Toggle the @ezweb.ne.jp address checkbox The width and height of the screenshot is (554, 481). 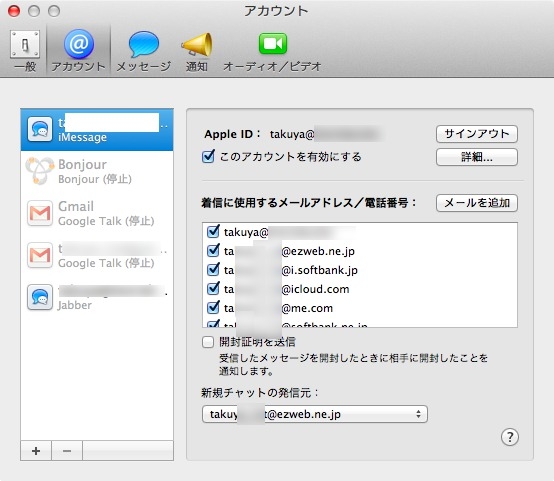coord(213,251)
